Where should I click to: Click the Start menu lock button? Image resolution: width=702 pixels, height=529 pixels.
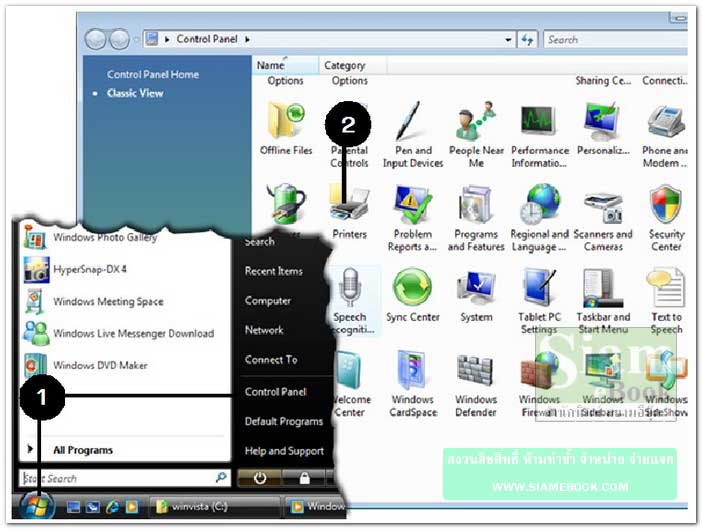[304, 478]
